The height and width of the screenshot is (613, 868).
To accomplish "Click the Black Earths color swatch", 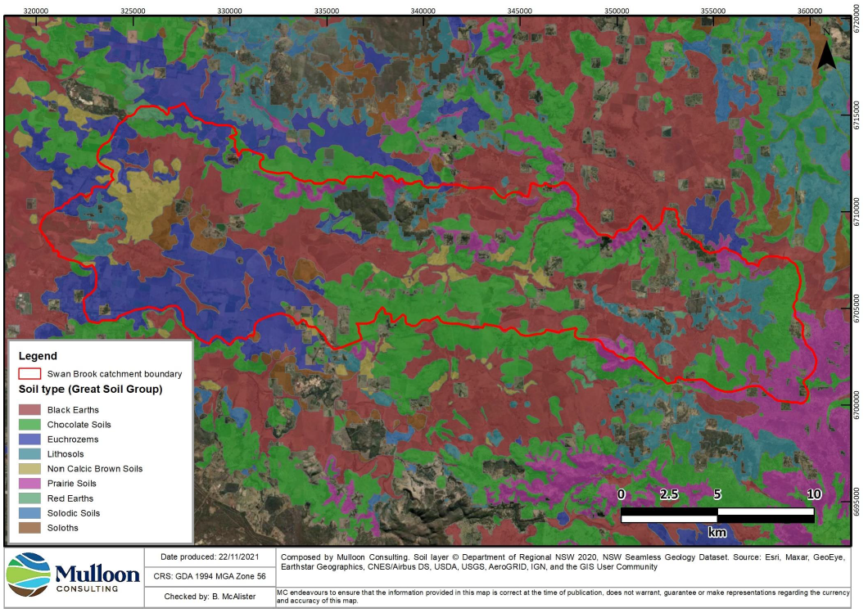I will click(x=29, y=410).
